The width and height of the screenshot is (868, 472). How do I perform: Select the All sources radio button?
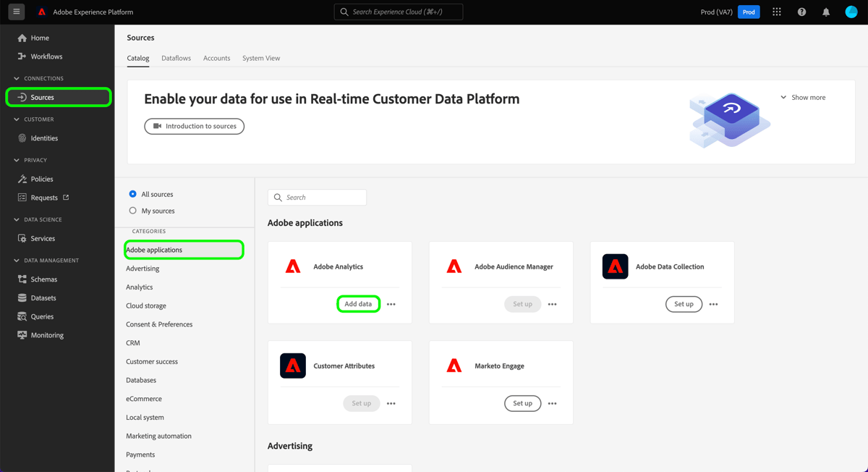pos(132,194)
